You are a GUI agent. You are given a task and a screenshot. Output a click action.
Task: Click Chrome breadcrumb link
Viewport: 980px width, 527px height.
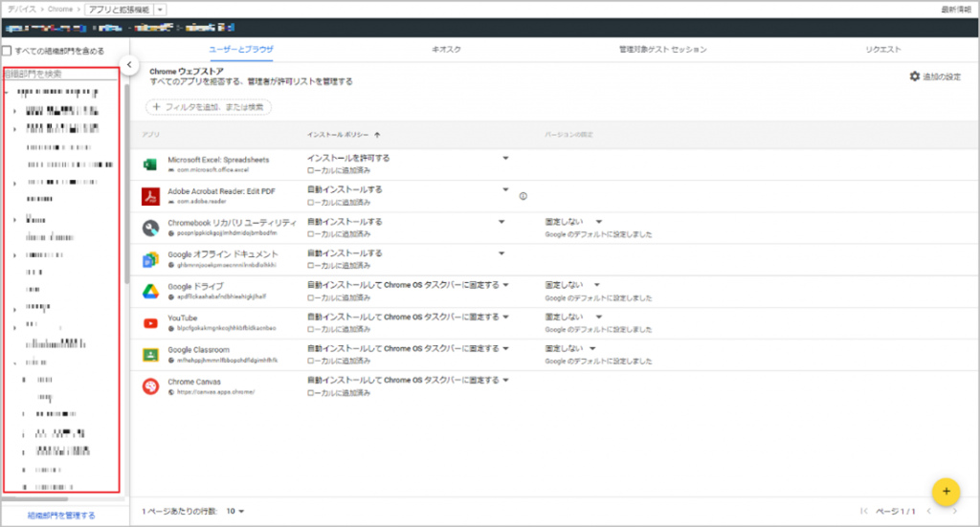pos(60,10)
